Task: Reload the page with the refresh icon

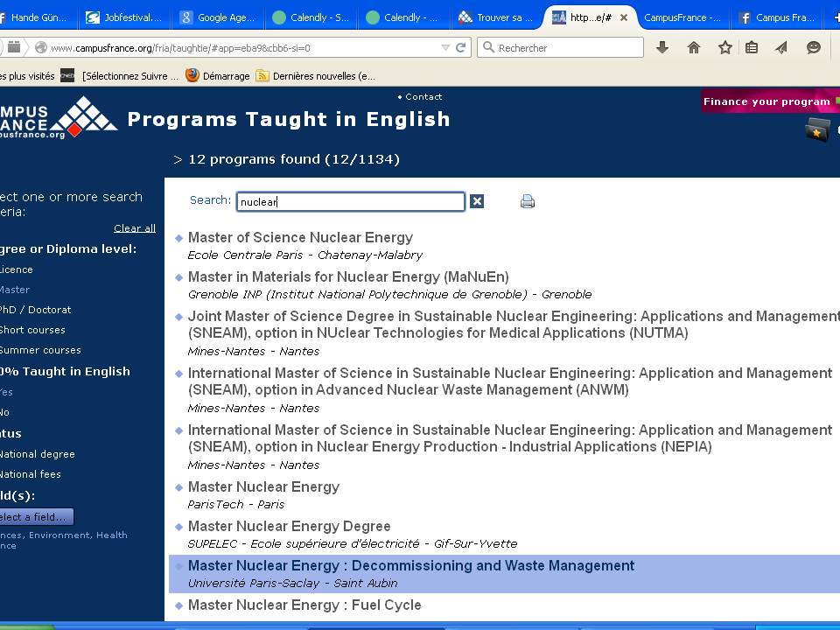Action: (x=460, y=47)
